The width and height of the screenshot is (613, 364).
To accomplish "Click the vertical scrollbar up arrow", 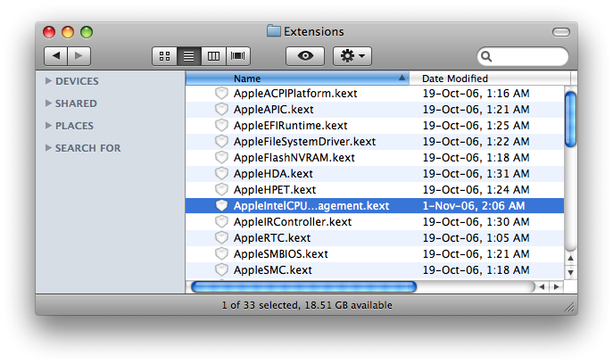I will point(570,258).
